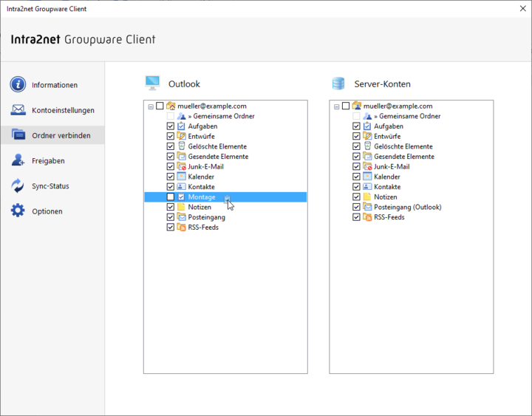Select Aufgaben label in Server-Konten tree
Viewport: 532px width, 416px height.
(389, 126)
